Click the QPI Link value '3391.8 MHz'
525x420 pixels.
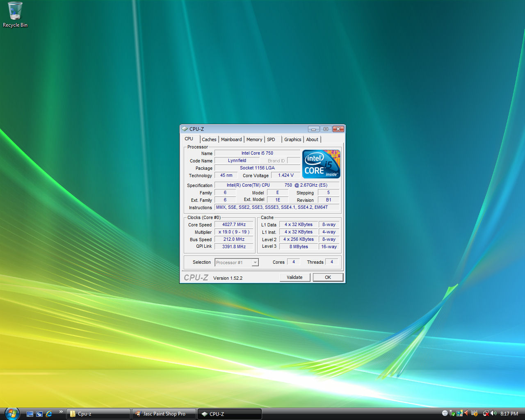point(234,247)
